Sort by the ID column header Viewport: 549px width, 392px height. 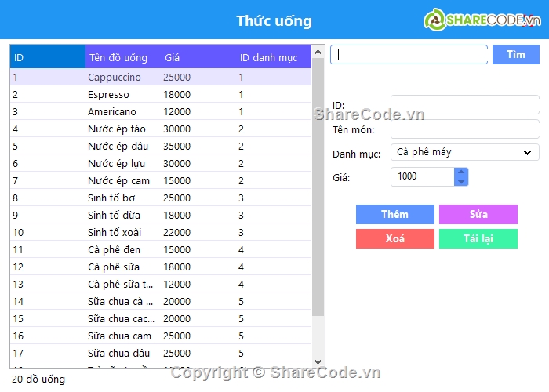pyautogui.click(x=47, y=57)
